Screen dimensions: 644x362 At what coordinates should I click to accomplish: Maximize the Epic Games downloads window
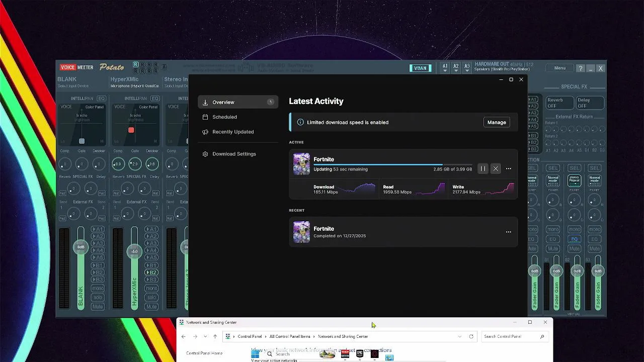click(x=511, y=79)
